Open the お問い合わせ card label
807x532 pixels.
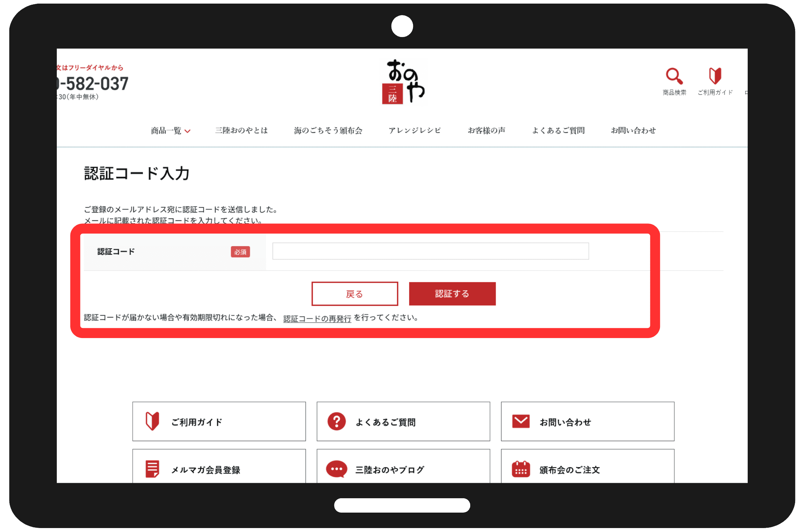pos(565,422)
